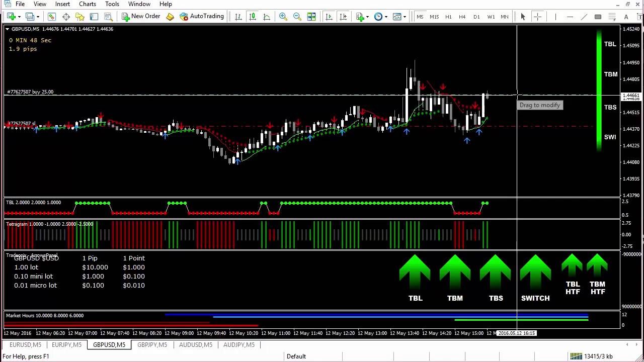Open the Insert menu
The height and width of the screenshot is (362, 644).
(62, 4)
